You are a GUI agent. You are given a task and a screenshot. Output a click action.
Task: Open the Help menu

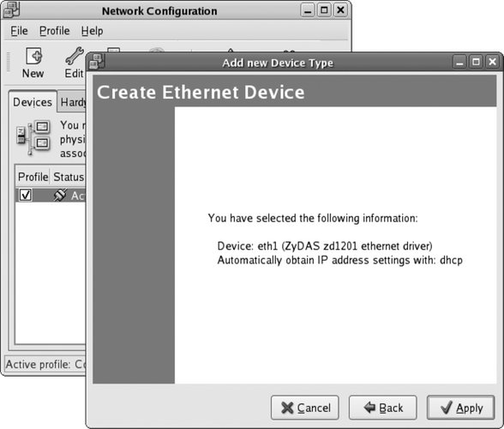click(92, 31)
